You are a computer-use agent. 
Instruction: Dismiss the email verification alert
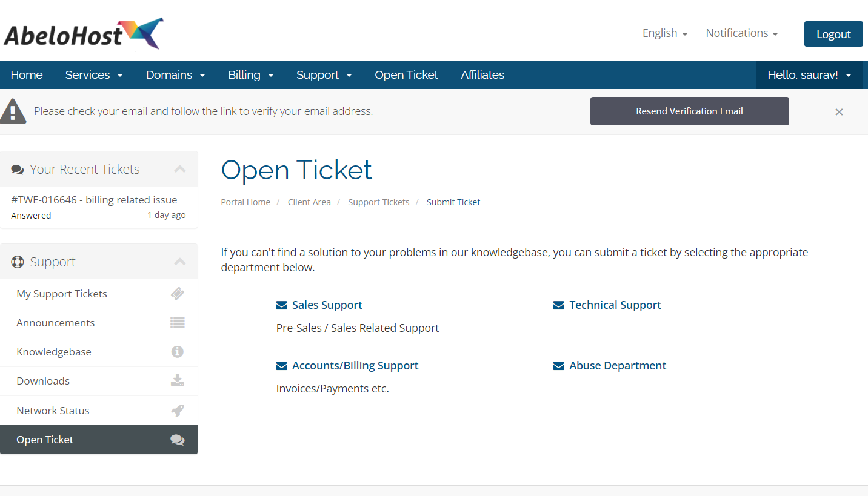[x=839, y=111]
